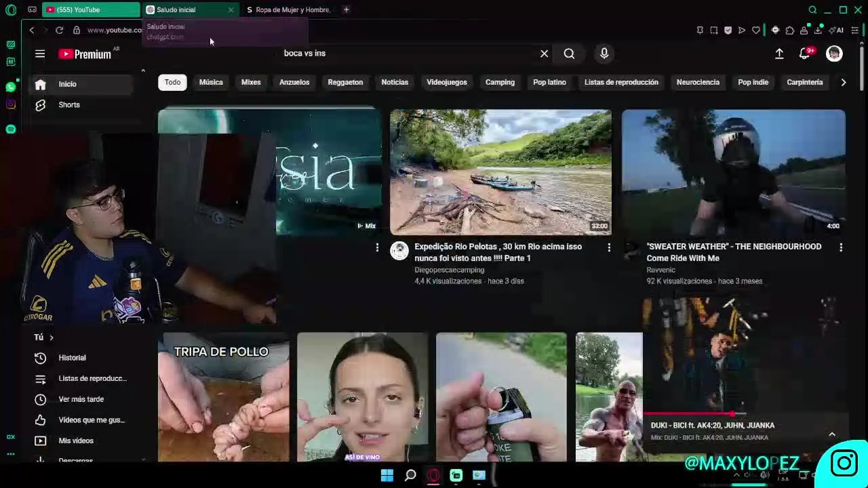868x488 pixels.
Task: Open the Windows Start button
Action: (x=387, y=476)
